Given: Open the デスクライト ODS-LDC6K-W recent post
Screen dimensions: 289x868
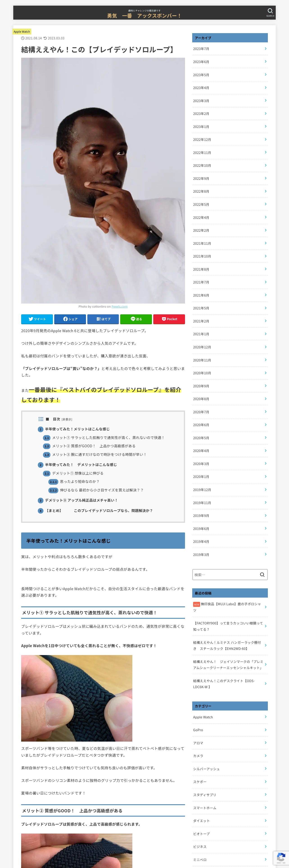Looking at the screenshot, I should click(230, 684).
